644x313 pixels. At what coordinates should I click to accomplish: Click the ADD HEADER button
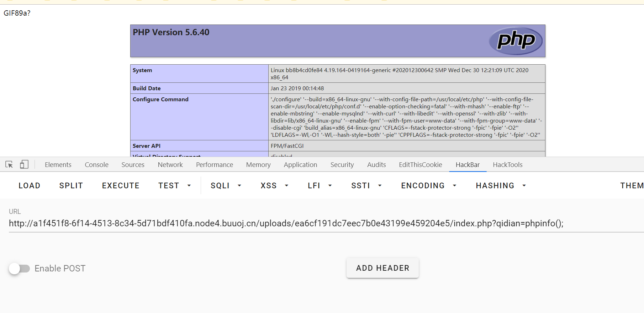coord(382,268)
